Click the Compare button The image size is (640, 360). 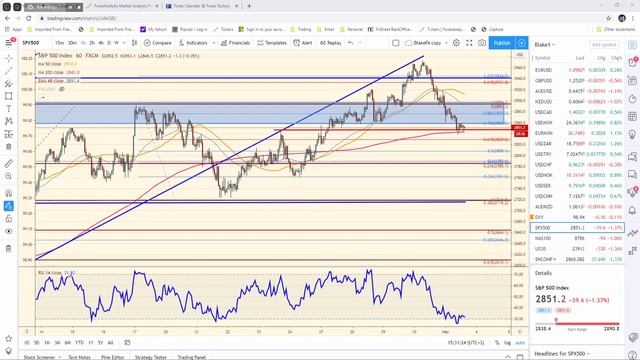pos(158,43)
